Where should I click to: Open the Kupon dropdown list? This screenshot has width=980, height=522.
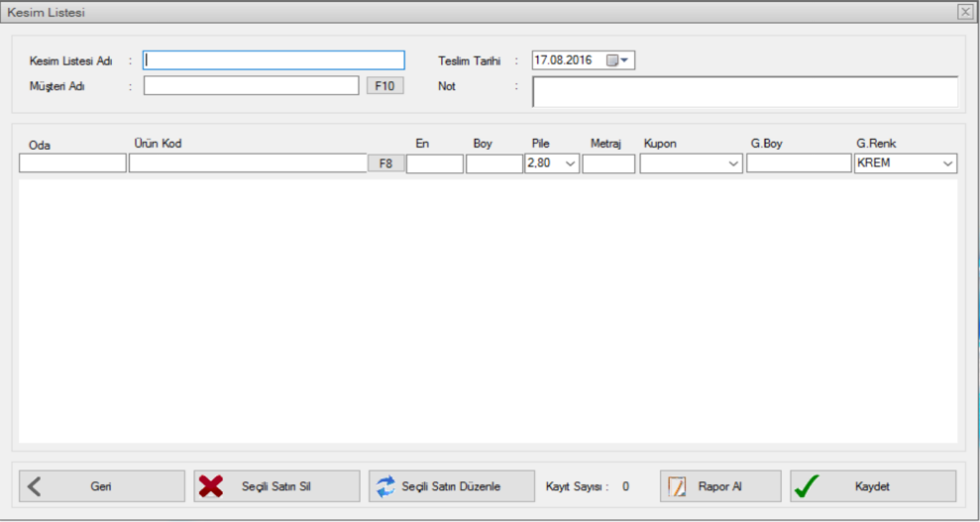pos(733,163)
